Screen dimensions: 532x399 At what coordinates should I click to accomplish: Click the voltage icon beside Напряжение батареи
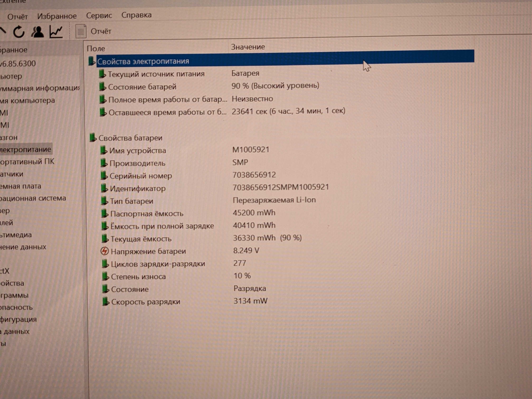[x=105, y=251]
